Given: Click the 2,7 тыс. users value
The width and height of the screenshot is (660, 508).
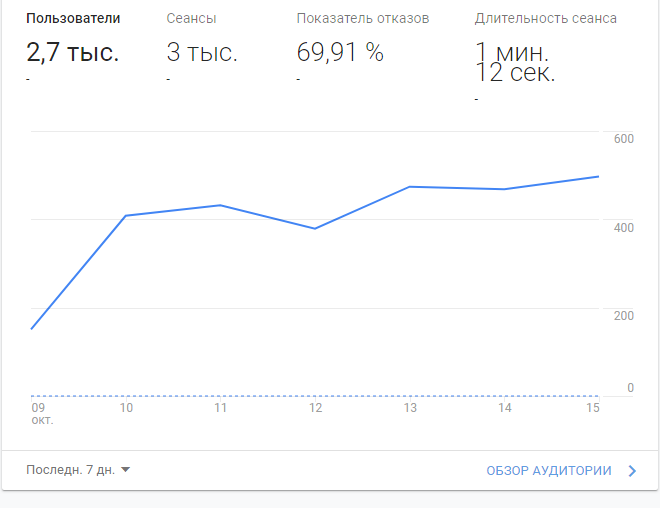Looking at the screenshot, I should [72, 53].
